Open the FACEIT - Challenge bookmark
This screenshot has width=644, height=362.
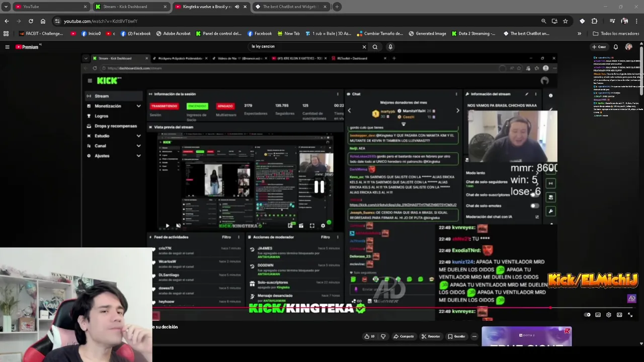41,34
